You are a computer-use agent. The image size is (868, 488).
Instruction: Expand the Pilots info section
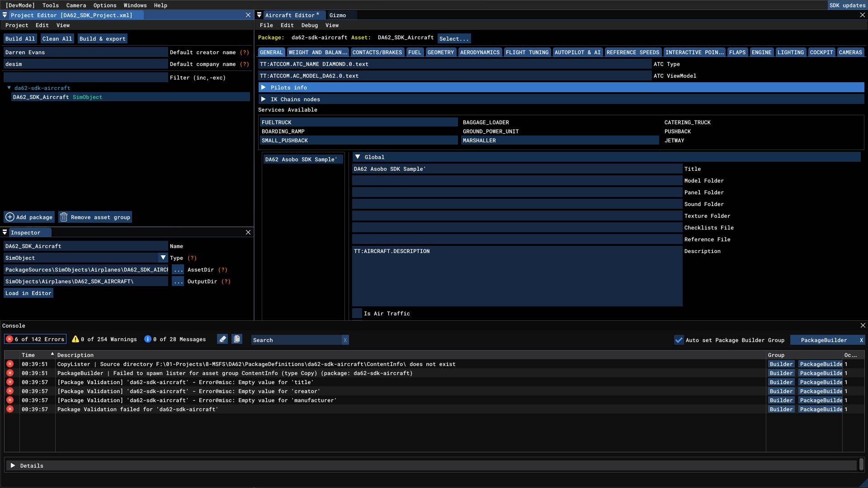[264, 87]
